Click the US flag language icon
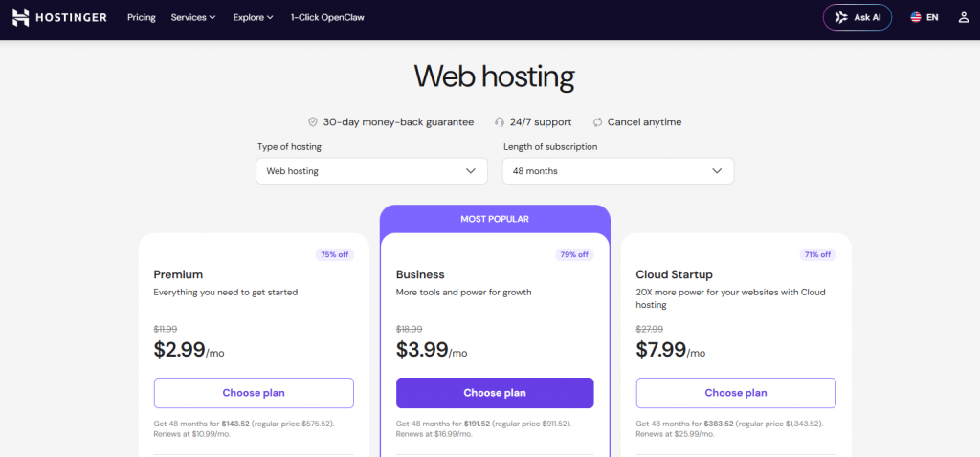Viewport: 980px width, 457px height. [916, 17]
